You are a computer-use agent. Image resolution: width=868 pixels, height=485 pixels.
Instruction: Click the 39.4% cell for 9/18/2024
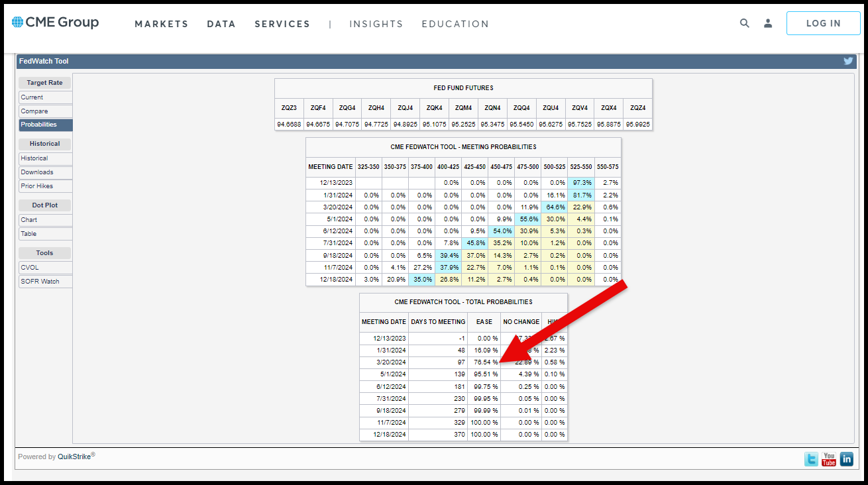[x=449, y=256]
